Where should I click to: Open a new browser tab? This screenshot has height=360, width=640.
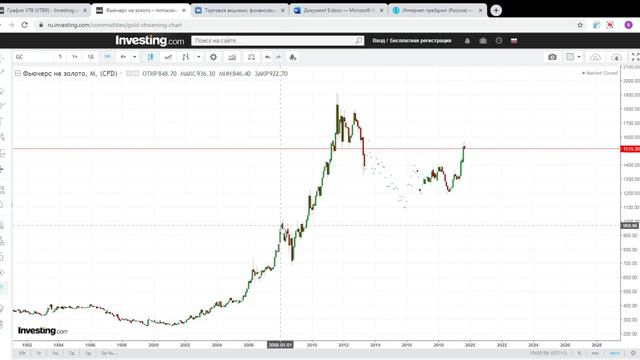point(496,10)
